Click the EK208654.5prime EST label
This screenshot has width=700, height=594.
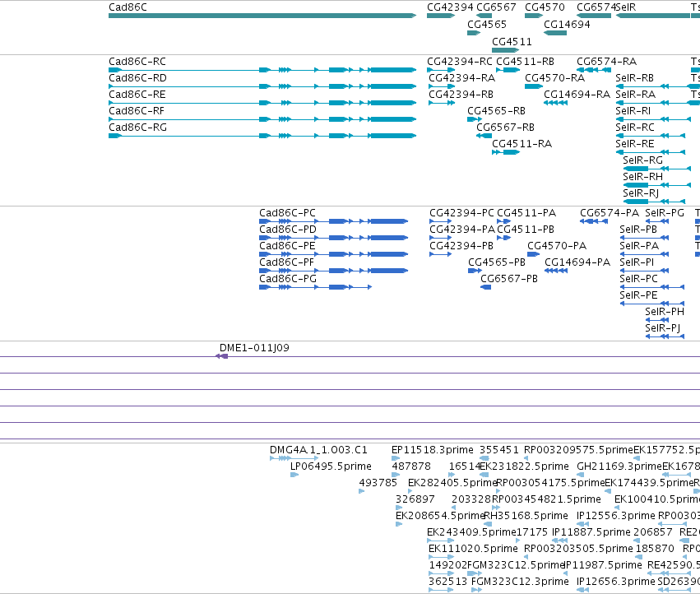[x=440, y=516]
